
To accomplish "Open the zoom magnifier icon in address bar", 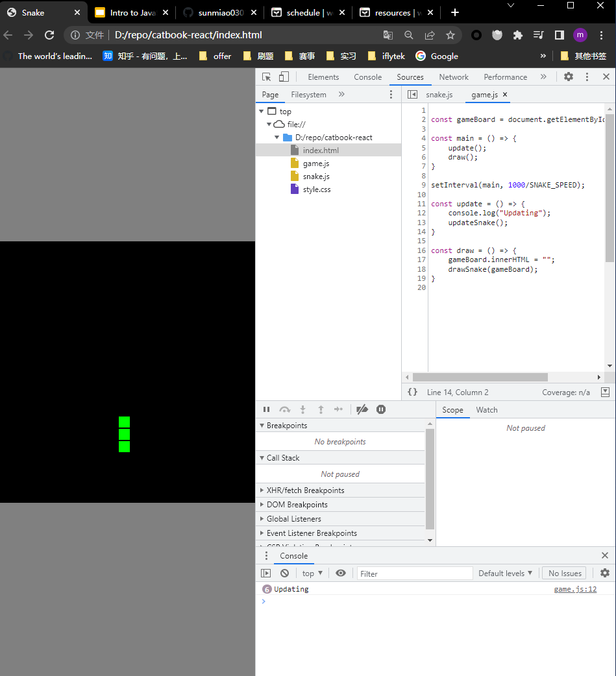I will 408,35.
